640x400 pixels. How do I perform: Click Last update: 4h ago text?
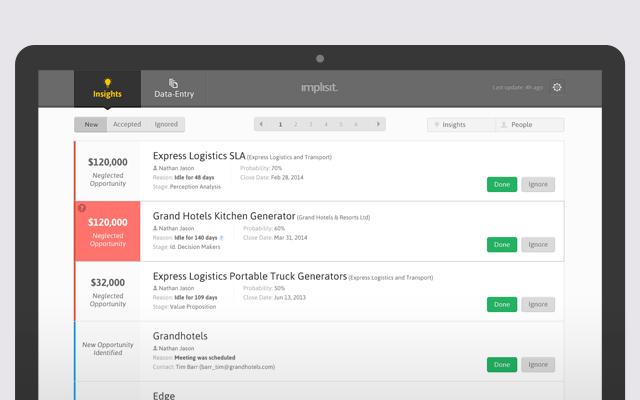tap(517, 87)
